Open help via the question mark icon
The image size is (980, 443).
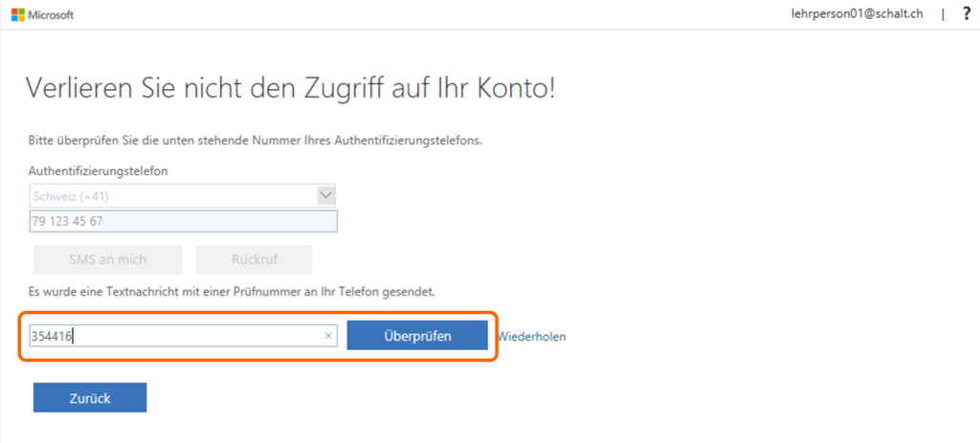966,14
